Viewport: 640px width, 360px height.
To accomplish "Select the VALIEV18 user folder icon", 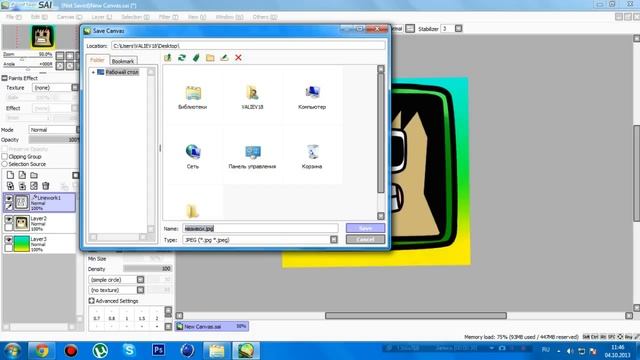I will pos(252,97).
